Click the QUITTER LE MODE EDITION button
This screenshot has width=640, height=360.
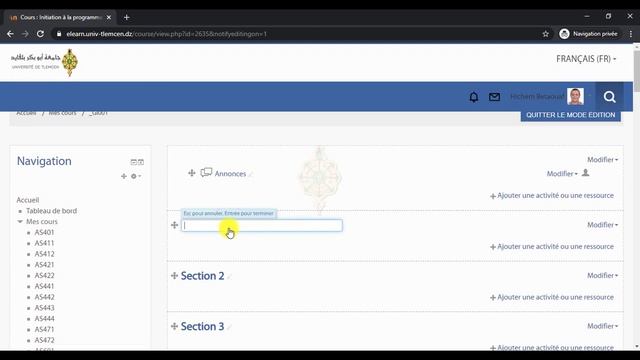[570, 115]
